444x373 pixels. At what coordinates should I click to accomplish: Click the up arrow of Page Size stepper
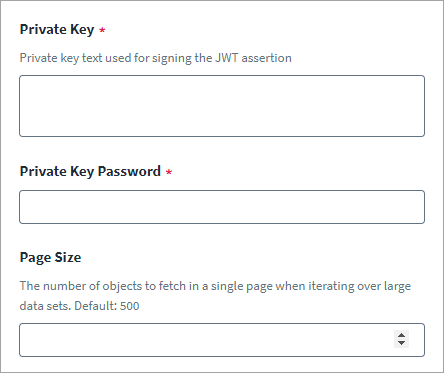(x=401, y=335)
